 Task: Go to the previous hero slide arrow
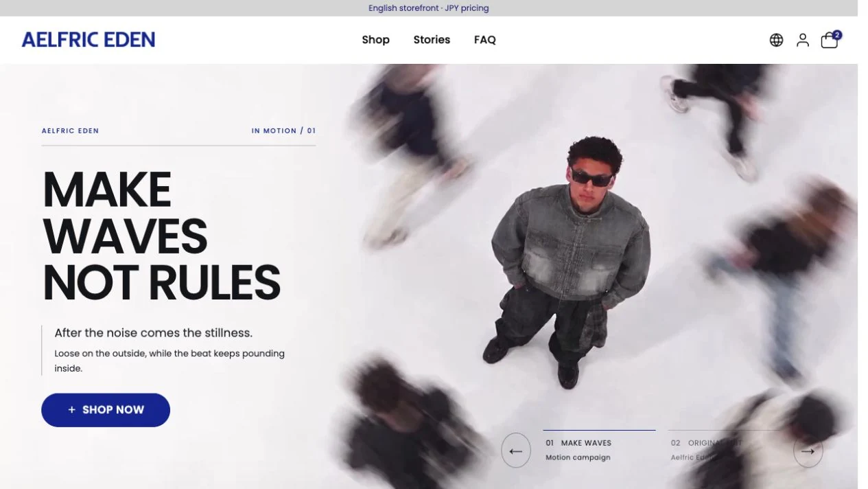point(516,451)
